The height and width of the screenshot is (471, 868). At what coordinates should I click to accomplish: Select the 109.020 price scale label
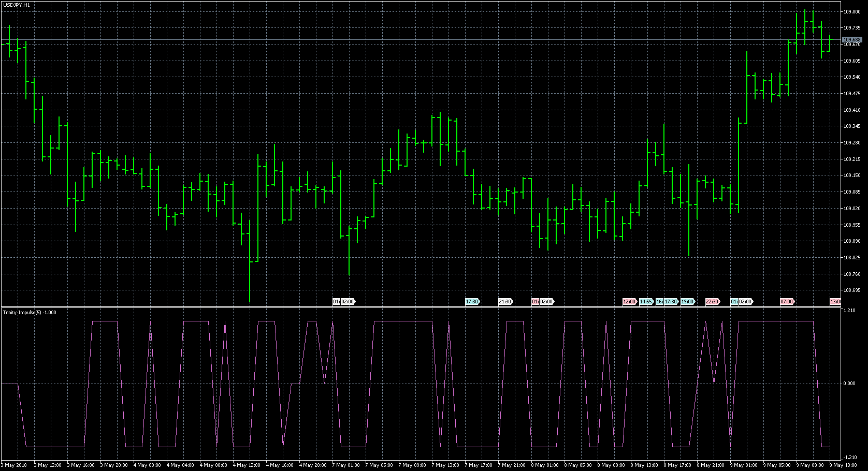point(852,209)
